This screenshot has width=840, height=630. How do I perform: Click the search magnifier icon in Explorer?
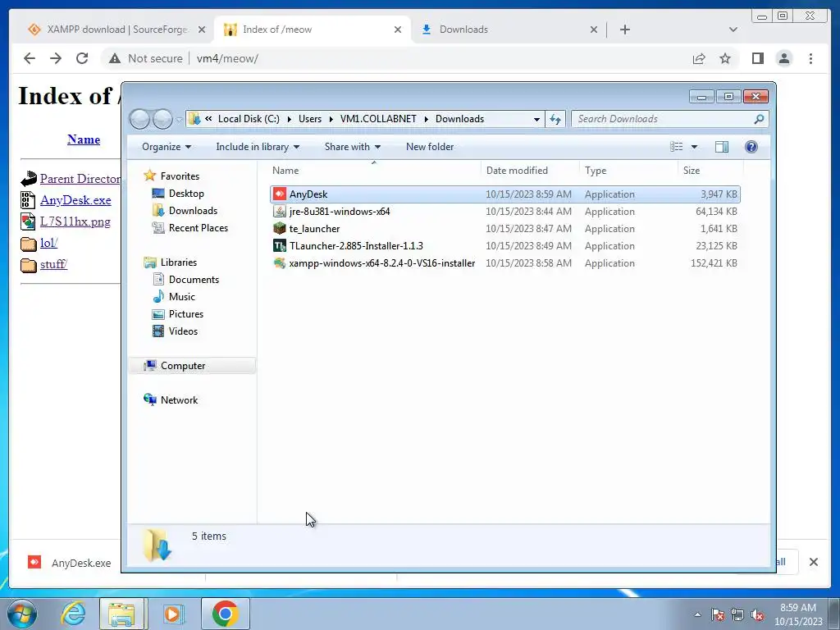759,119
